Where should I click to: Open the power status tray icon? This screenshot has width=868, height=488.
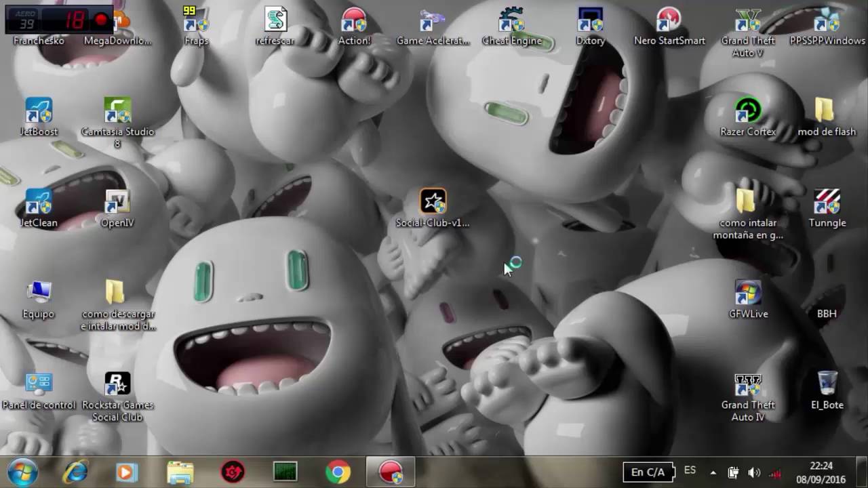[733, 472]
